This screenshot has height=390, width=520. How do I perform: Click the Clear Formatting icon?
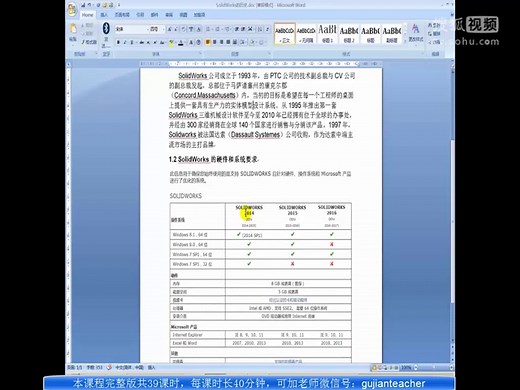pyautogui.click(x=183, y=29)
